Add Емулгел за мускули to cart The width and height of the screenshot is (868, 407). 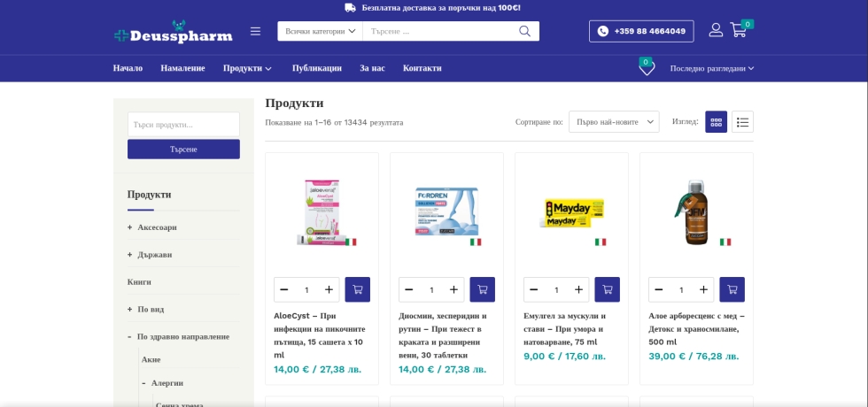coord(608,289)
